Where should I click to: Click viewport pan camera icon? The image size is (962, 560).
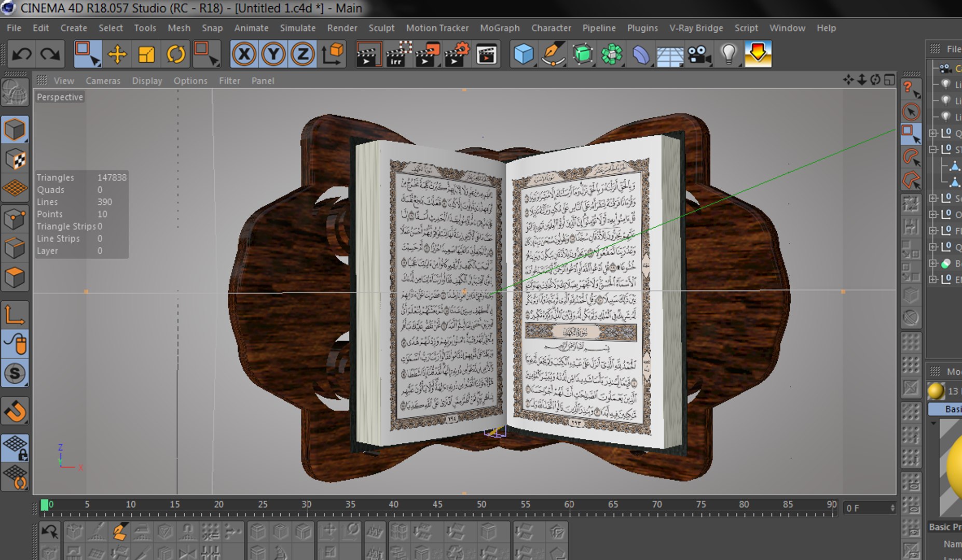[848, 80]
